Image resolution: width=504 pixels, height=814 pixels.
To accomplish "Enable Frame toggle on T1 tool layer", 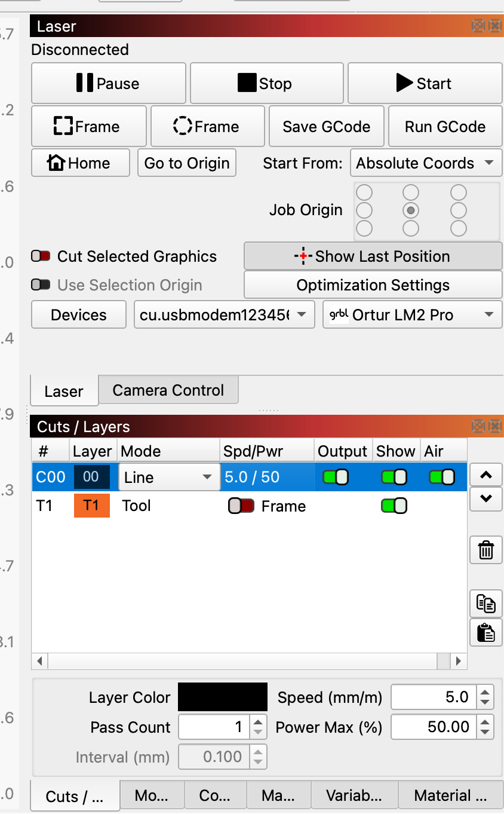I will pos(241,506).
